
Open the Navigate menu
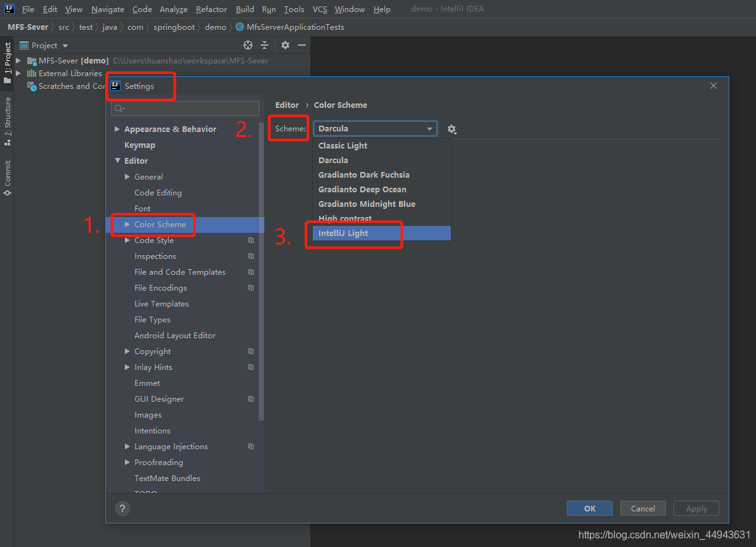coord(108,9)
